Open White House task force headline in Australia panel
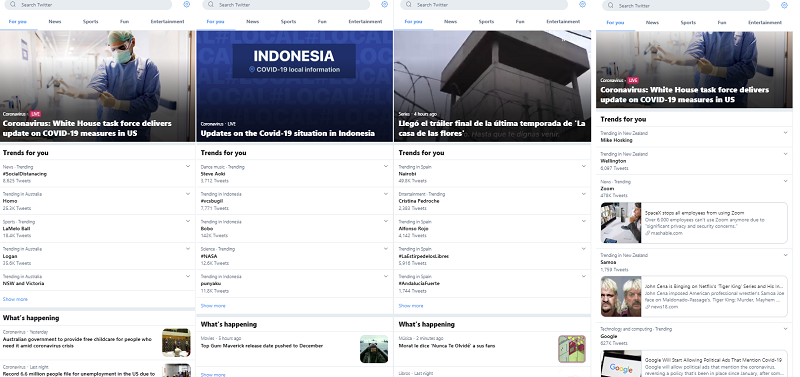Screen dimensions: 800x377 [x=87, y=128]
